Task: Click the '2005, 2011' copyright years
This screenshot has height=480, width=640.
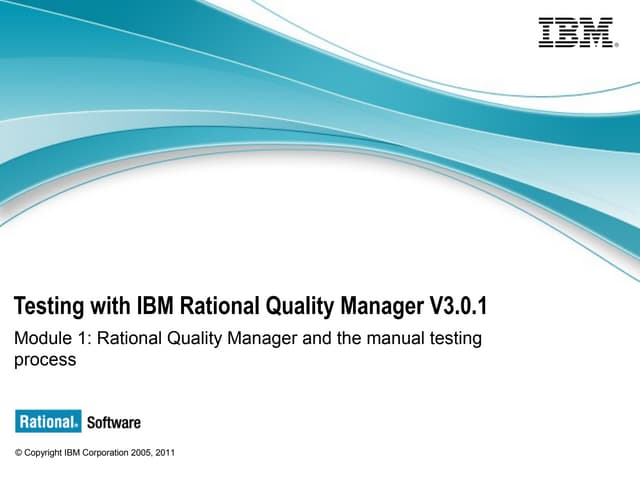Action: pyautogui.click(x=157, y=453)
